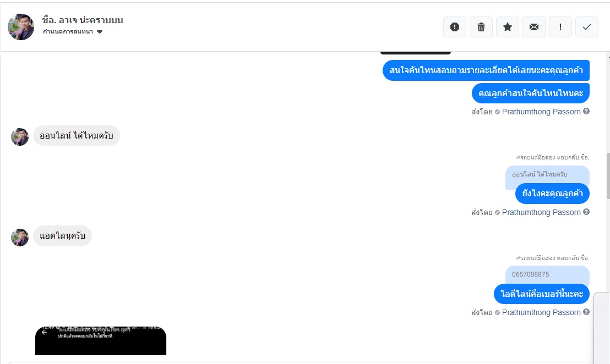Click the chat vertical scrollbar thumb
The height and width of the screenshot is (364, 610).
(608, 175)
